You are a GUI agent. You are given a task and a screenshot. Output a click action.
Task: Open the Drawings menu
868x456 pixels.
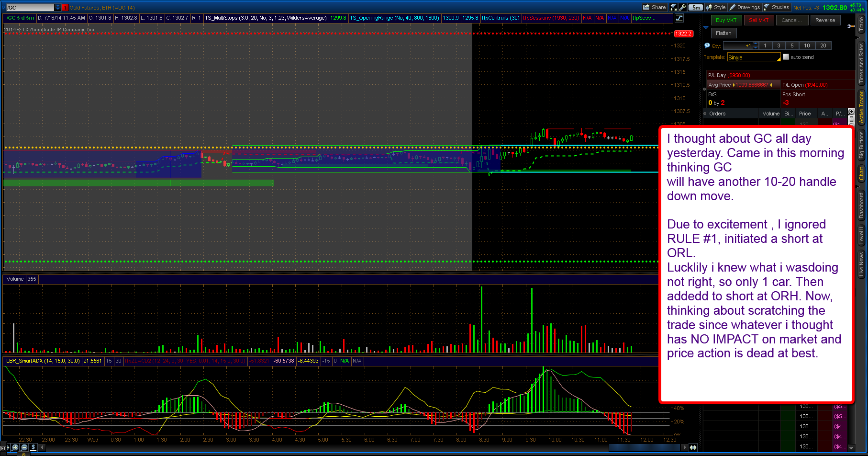point(745,7)
